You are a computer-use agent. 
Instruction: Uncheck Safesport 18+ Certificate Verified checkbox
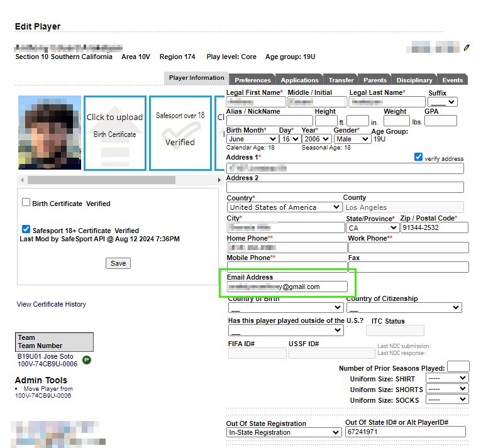pyautogui.click(x=26, y=230)
